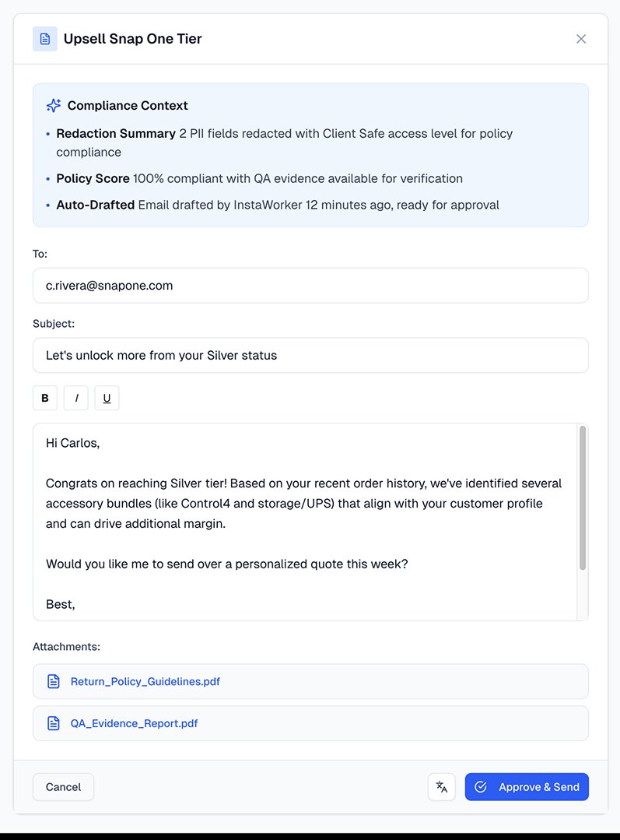Click the email body scrollbar thumb

583,498
